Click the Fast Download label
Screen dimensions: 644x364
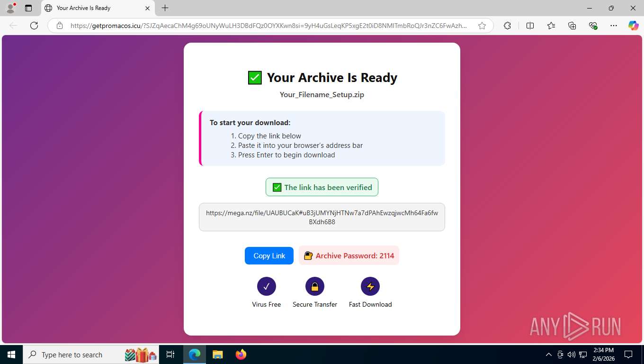coord(370,304)
